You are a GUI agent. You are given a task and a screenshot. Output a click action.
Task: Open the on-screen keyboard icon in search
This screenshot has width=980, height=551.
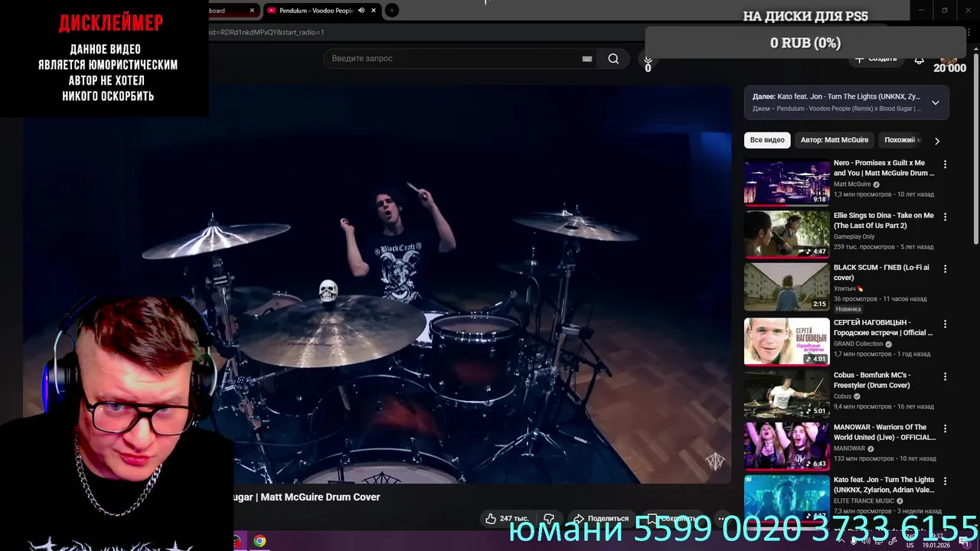(x=587, y=59)
